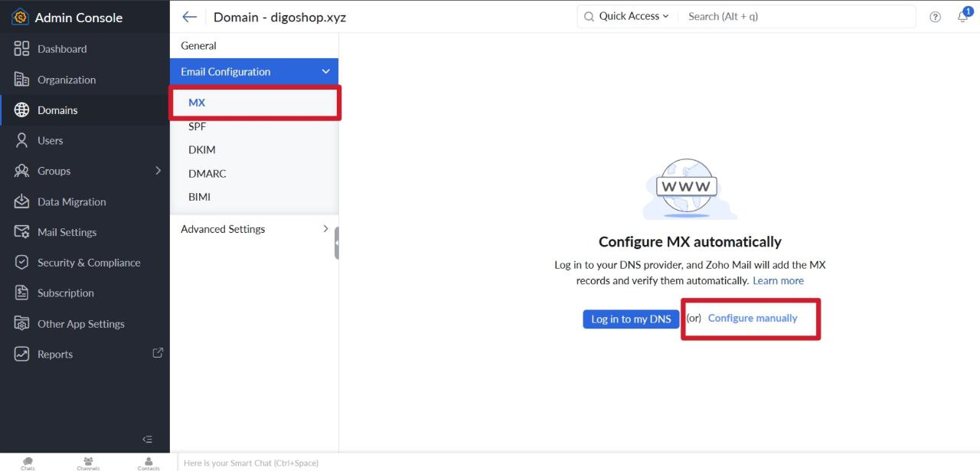Expand Advanced Settings chevron

325,228
